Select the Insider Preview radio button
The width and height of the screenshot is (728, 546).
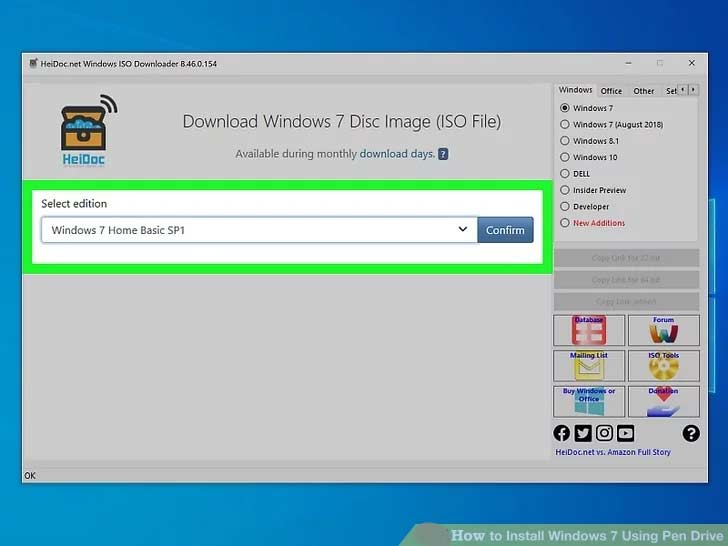point(565,190)
